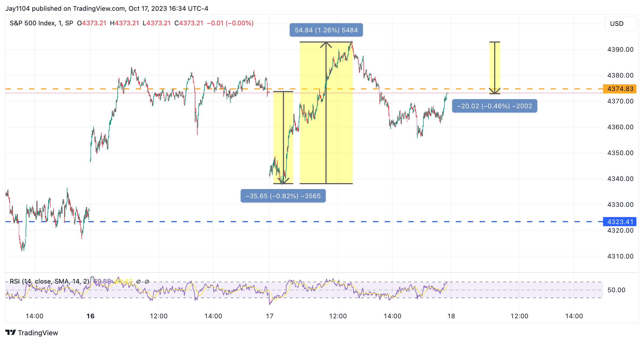Click the 4370.00 price axis label
Screen dimensions: 644x342
(620, 101)
